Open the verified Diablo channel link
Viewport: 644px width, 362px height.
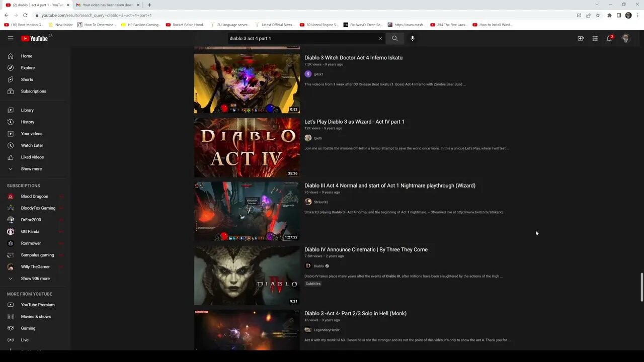[x=319, y=266]
